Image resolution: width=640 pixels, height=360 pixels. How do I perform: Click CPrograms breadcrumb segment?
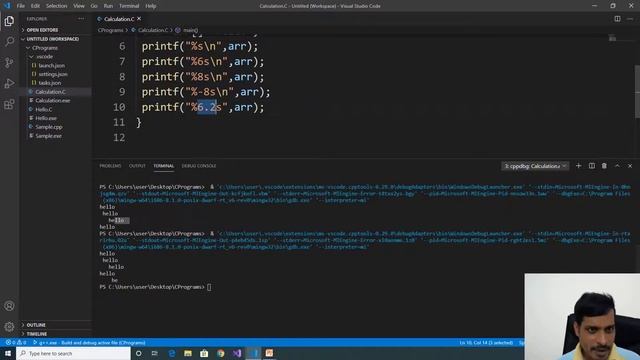[110, 30]
